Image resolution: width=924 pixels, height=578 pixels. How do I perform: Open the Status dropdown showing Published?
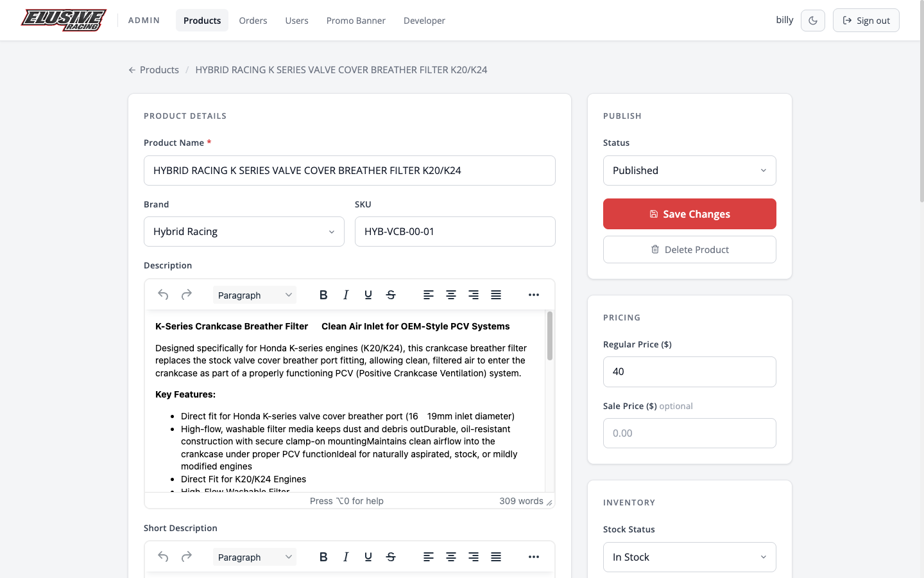(690, 171)
